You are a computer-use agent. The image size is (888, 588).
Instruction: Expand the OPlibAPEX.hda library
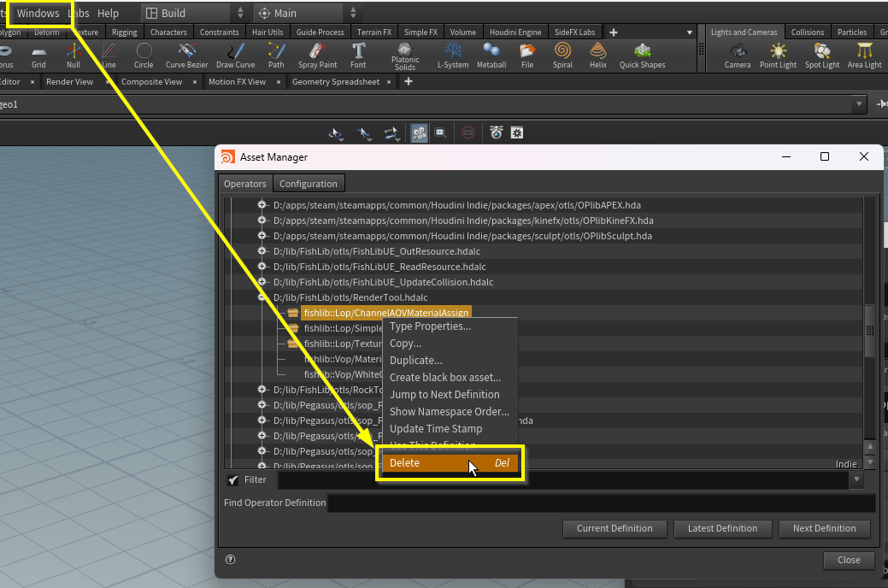click(262, 204)
